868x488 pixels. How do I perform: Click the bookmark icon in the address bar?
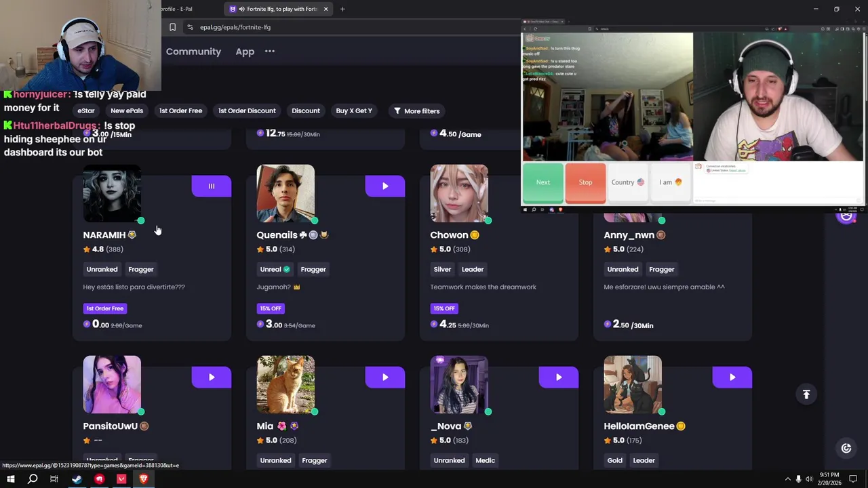172,27
